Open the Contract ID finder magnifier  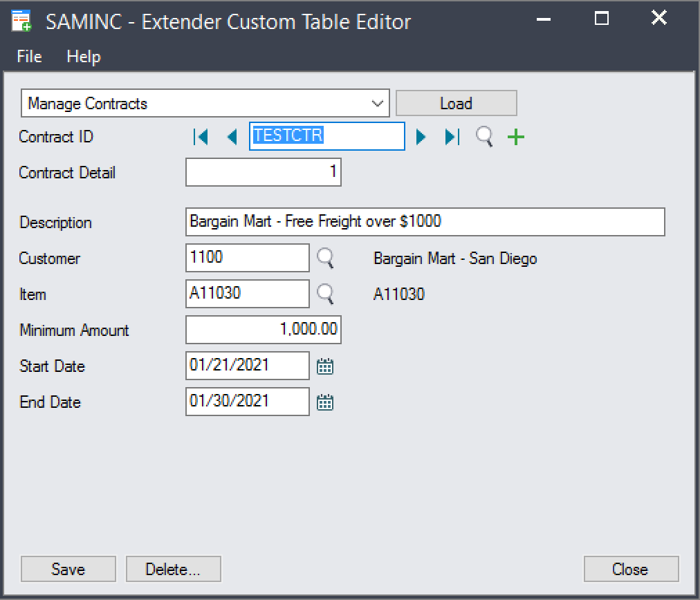click(x=484, y=136)
